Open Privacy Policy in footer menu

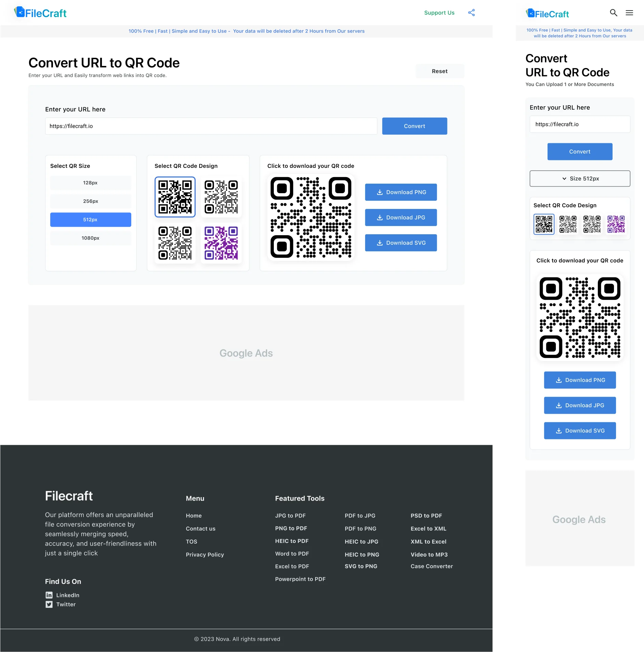coord(205,555)
